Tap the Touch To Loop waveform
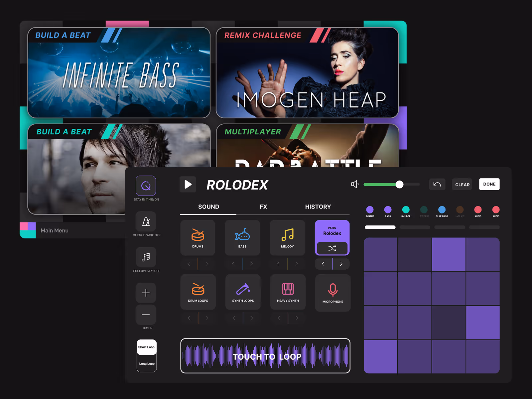Image resolution: width=532 pixels, height=399 pixels. [x=265, y=356]
